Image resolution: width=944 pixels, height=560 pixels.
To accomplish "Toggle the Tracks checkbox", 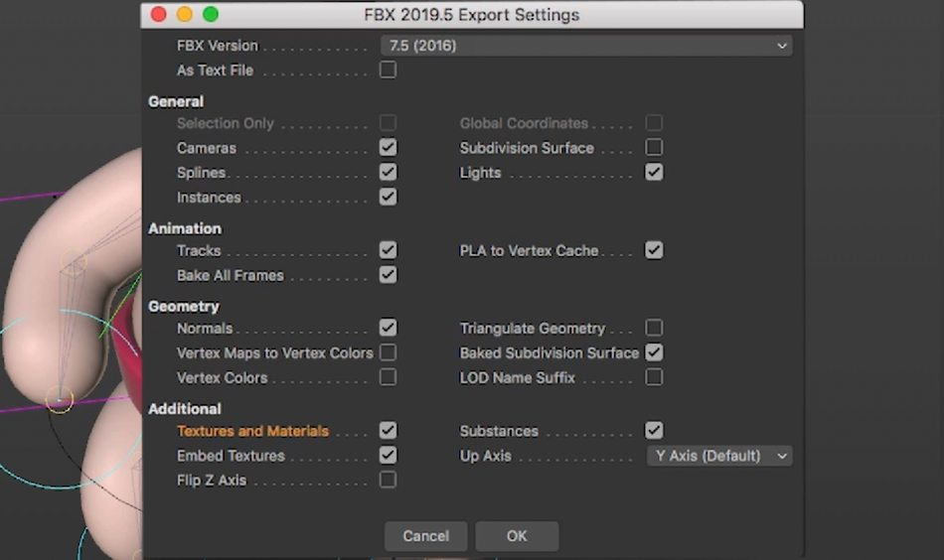I will click(389, 250).
